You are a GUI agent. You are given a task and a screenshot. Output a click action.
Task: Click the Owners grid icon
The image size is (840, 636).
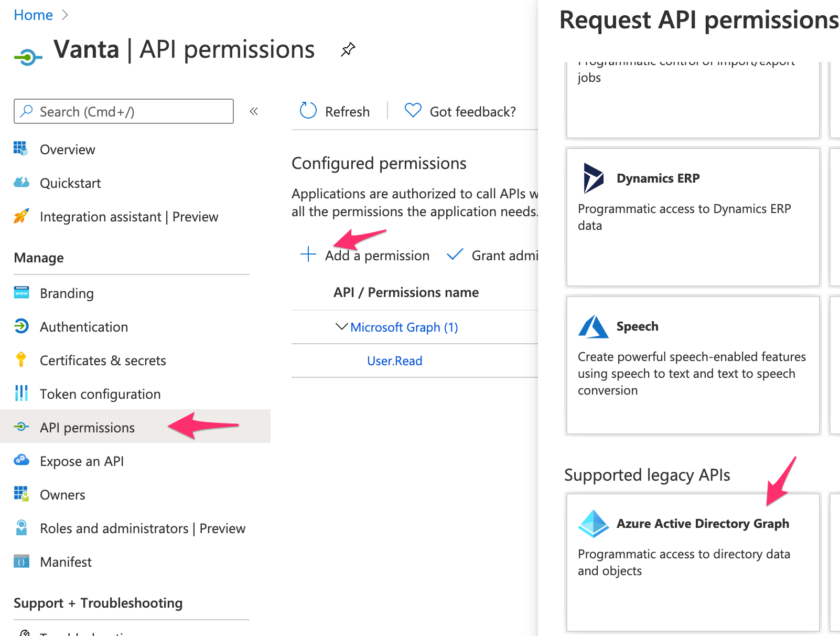(21, 494)
